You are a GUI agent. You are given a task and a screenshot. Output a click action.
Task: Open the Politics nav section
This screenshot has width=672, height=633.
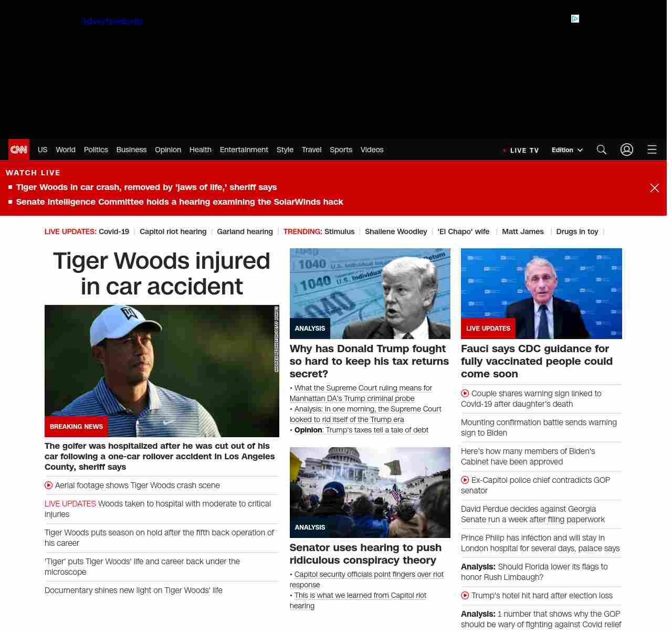(96, 150)
